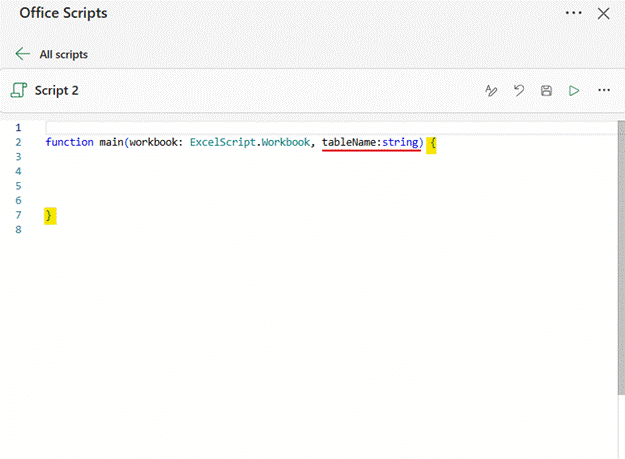The image size is (625, 459).
Task: Go back using the All scripts arrow
Action: pyautogui.click(x=23, y=54)
